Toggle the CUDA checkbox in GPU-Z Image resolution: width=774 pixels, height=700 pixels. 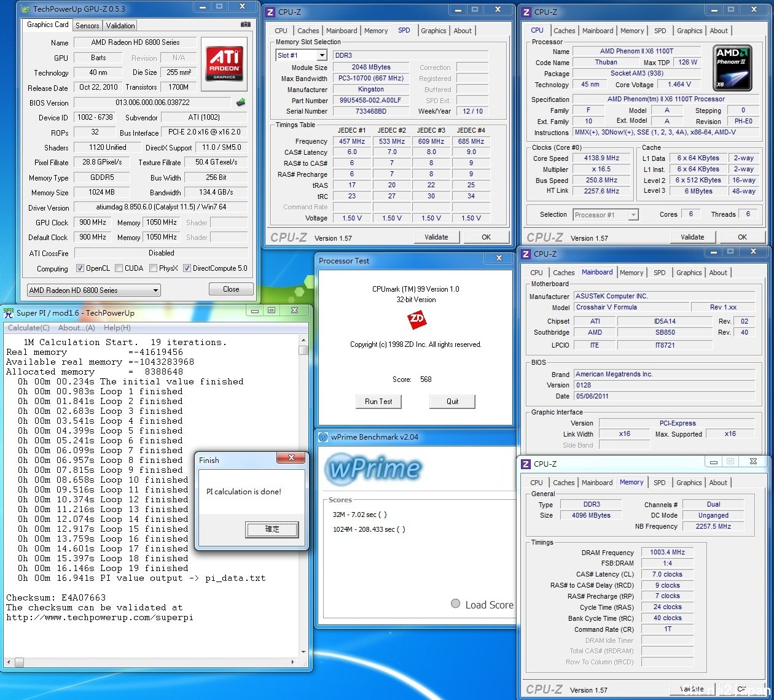pyautogui.click(x=119, y=268)
